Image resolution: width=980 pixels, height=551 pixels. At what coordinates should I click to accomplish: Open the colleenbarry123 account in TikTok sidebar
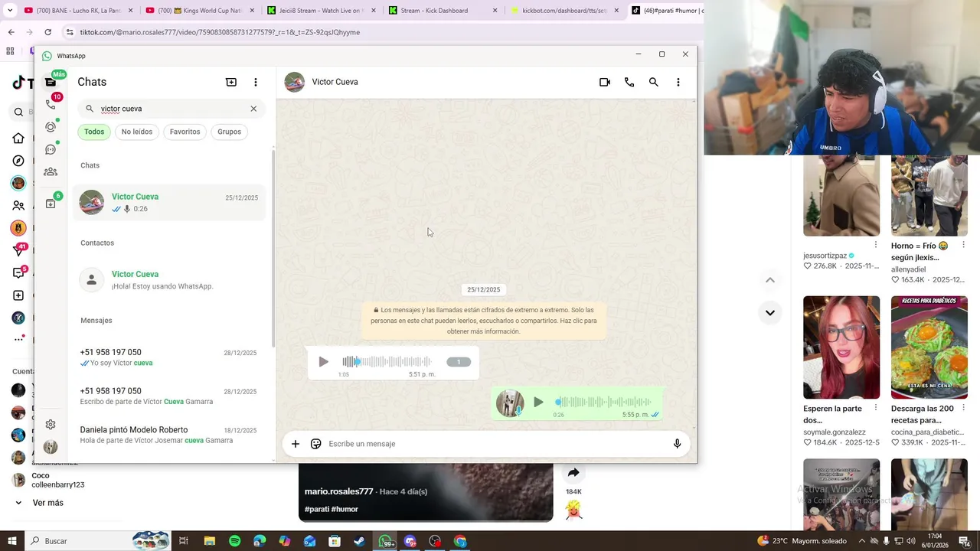click(x=49, y=480)
